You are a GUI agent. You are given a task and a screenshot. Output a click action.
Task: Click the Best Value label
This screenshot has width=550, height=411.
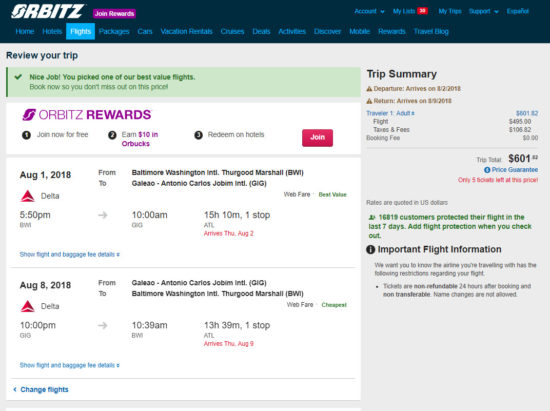[332, 195]
